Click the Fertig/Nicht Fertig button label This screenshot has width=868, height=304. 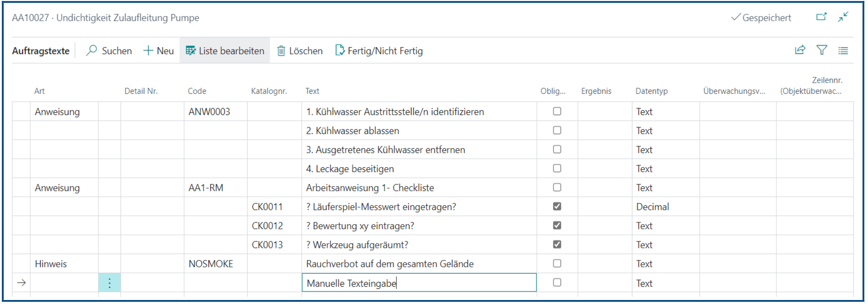pos(385,51)
